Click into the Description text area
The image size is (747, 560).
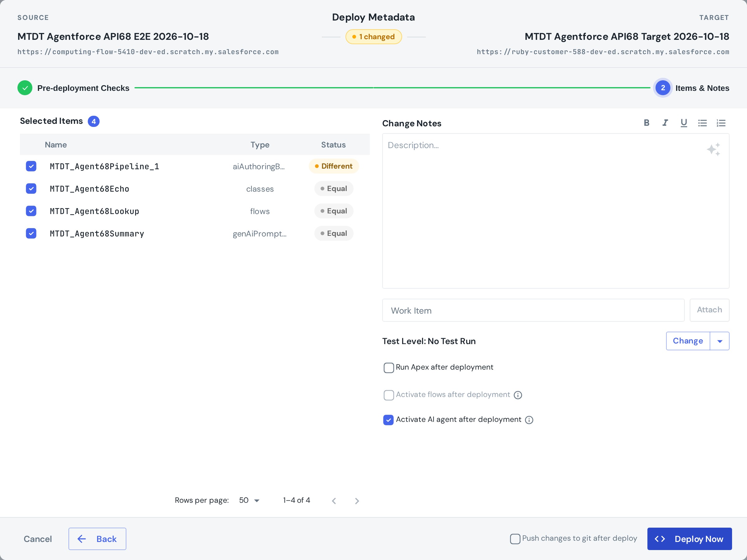556,211
